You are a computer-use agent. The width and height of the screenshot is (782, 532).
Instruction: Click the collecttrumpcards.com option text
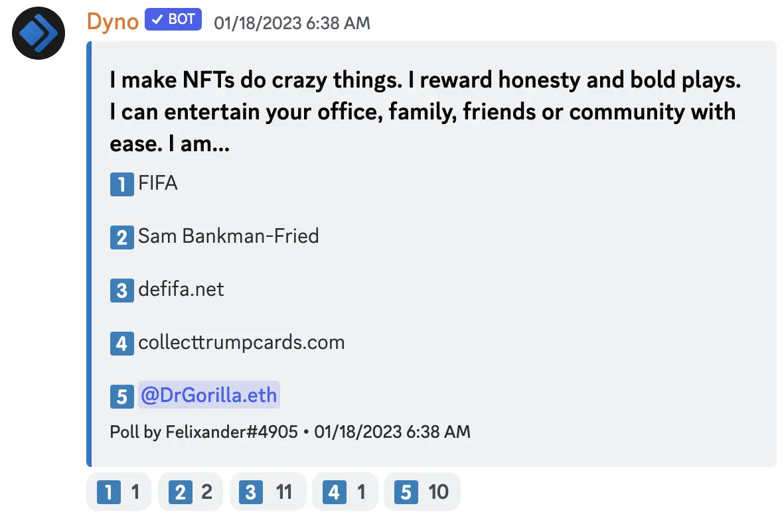pos(241,342)
